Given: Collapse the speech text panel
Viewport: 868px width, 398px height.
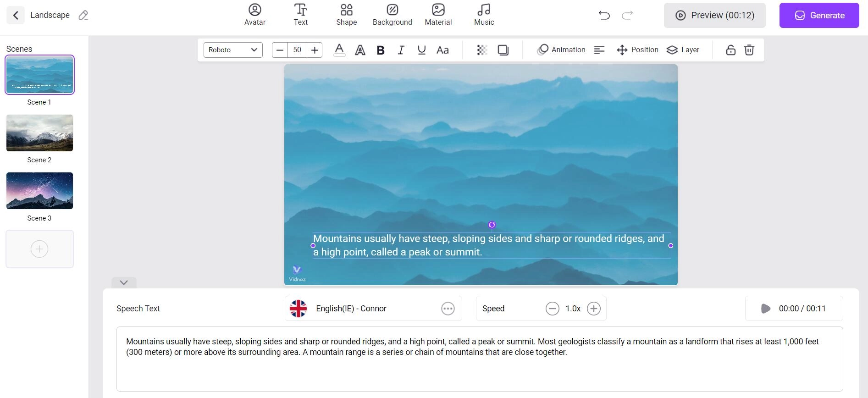Looking at the screenshot, I should [124, 282].
